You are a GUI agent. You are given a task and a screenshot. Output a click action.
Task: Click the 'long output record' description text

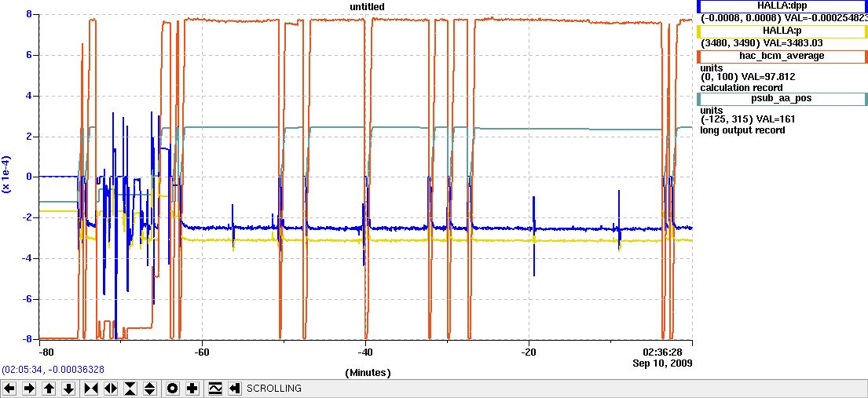[742, 130]
